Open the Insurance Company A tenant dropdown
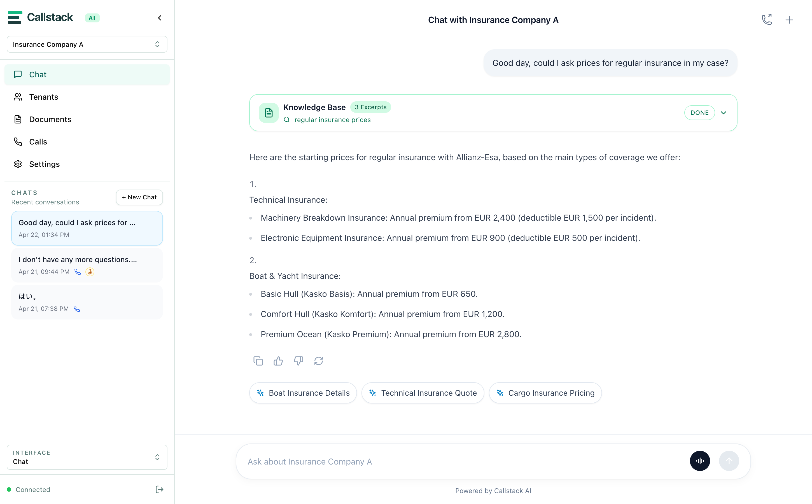 (87, 44)
